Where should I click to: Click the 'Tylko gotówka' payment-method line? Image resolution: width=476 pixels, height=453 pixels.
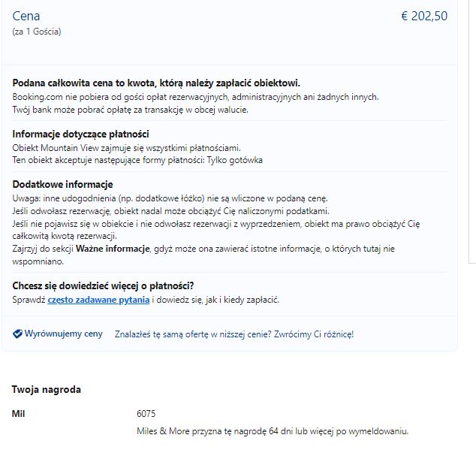(x=137, y=160)
